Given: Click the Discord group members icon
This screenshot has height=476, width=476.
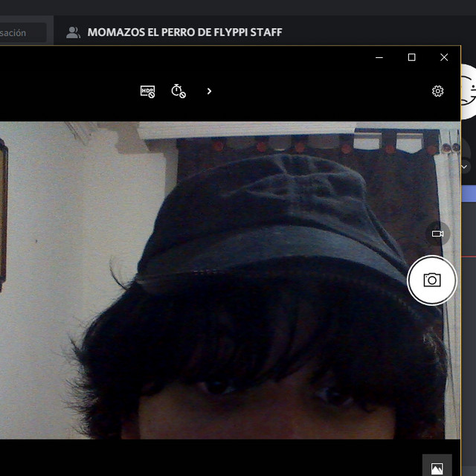Looking at the screenshot, I should point(73,33).
